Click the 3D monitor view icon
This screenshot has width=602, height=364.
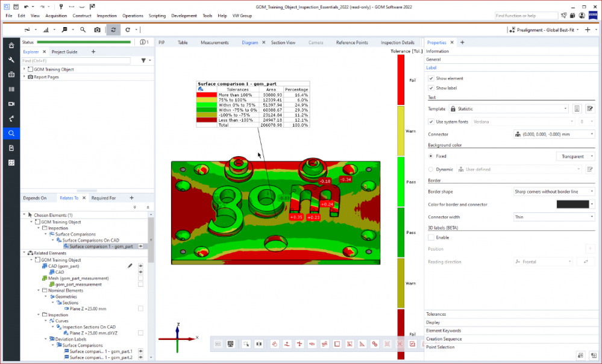point(230,344)
